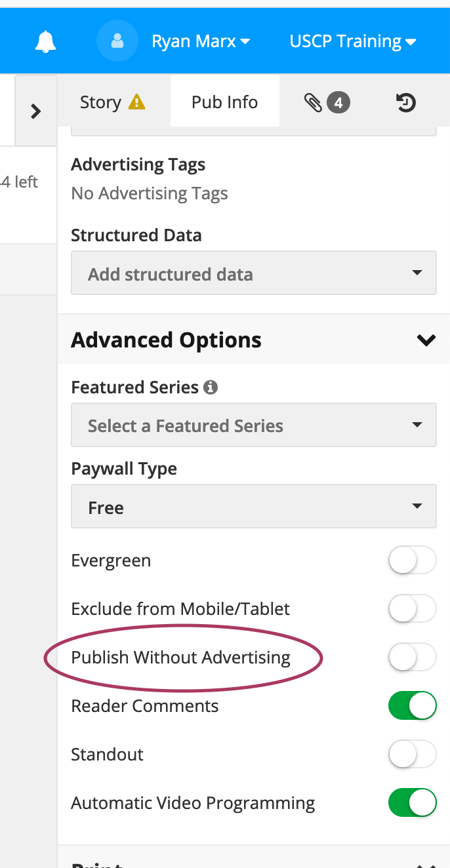
Task: Click the user avatar icon
Action: click(x=117, y=41)
